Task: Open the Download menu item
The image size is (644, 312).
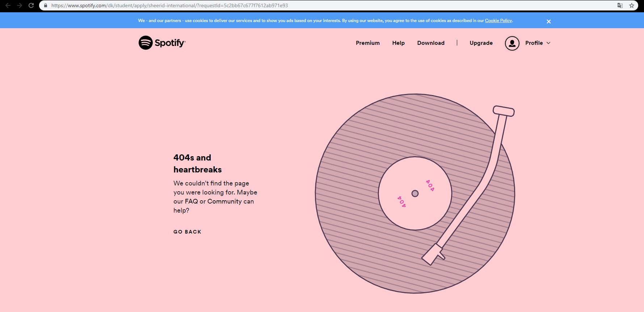Action: pos(431,43)
